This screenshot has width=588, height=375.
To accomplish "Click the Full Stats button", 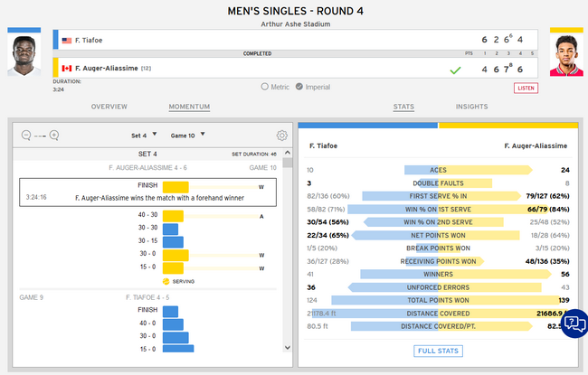I will (439, 351).
